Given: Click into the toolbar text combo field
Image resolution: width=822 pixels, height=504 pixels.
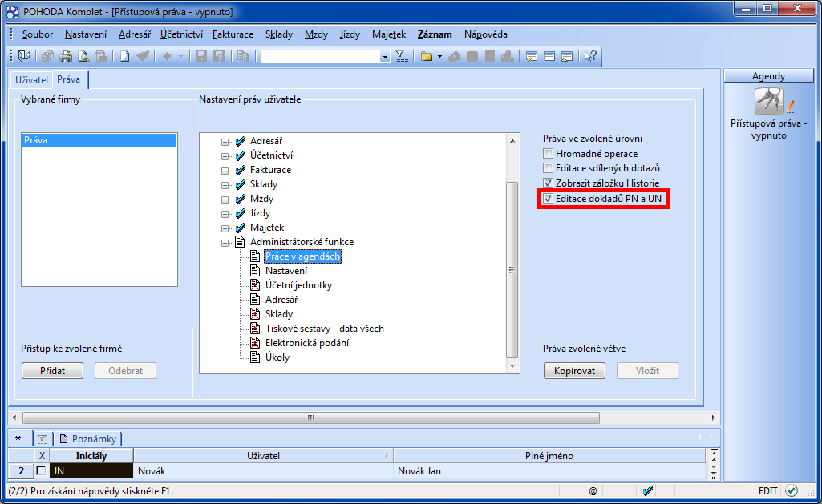Looking at the screenshot, I should (321, 57).
